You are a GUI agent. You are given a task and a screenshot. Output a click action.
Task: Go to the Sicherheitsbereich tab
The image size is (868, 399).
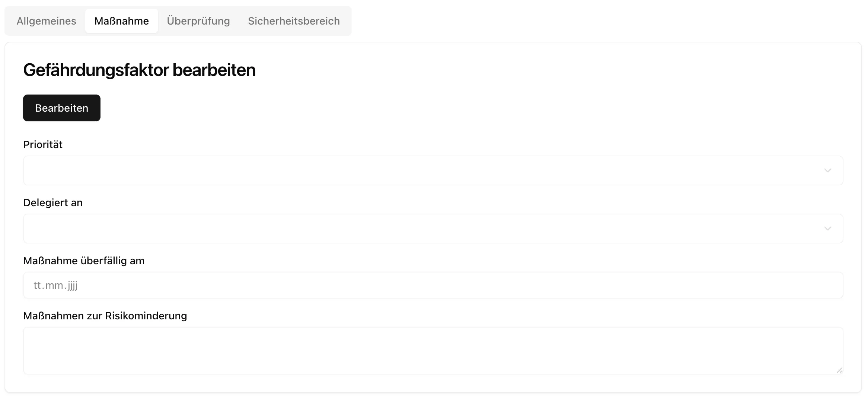[x=294, y=21]
